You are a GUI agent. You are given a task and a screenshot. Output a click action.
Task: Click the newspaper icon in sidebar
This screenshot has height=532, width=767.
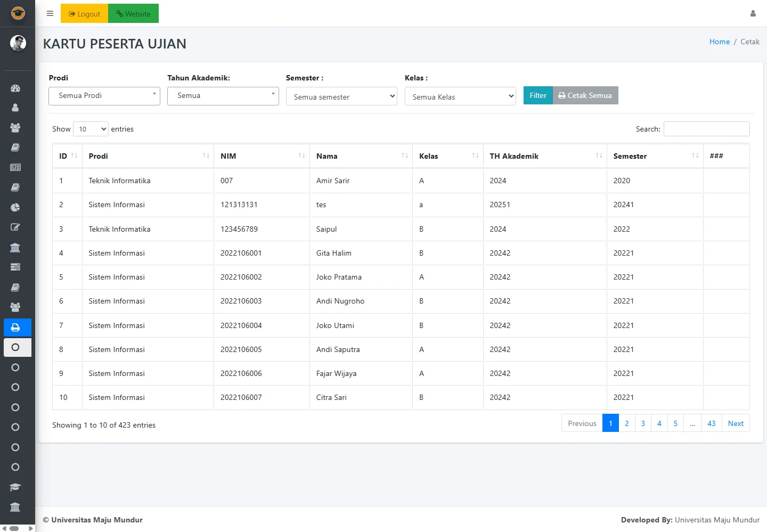click(15, 167)
